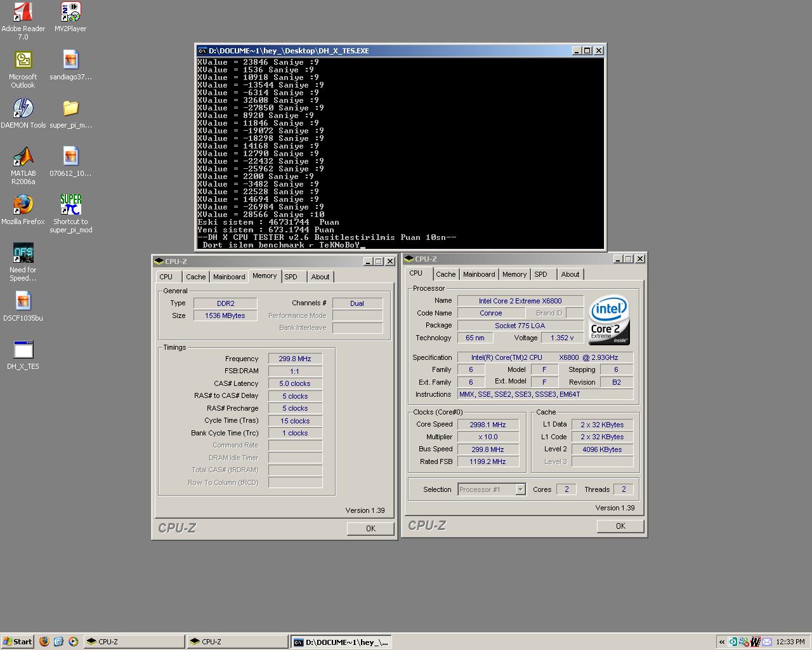Select About tab in left CPU-Z window
The image size is (812, 650).
click(320, 277)
